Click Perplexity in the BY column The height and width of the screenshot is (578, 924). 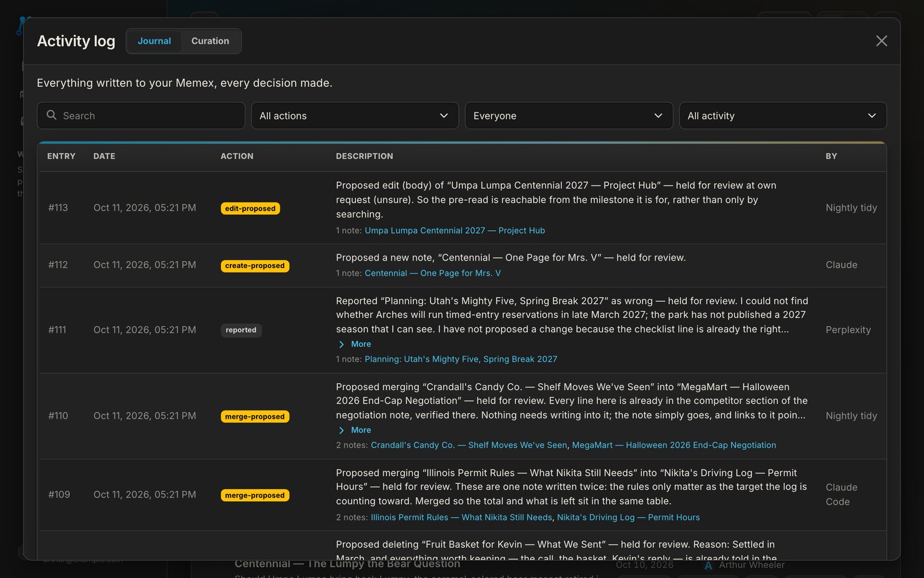click(x=848, y=330)
